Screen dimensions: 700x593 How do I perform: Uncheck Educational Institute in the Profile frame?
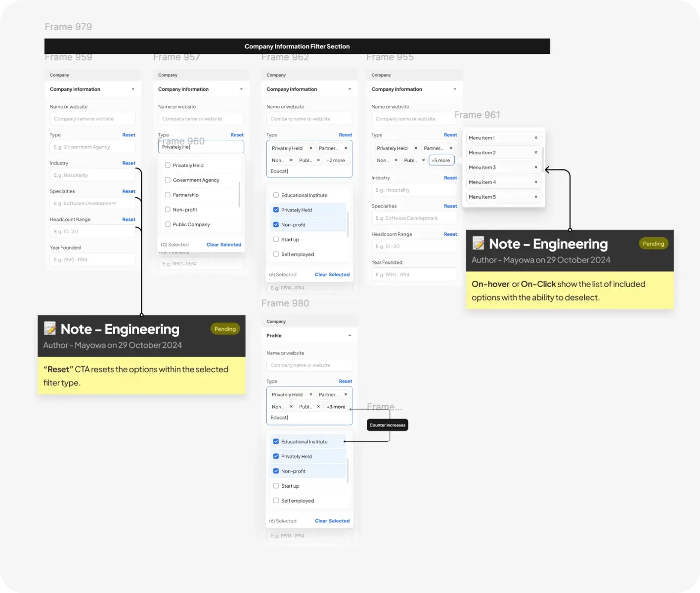[x=276, y=441]
